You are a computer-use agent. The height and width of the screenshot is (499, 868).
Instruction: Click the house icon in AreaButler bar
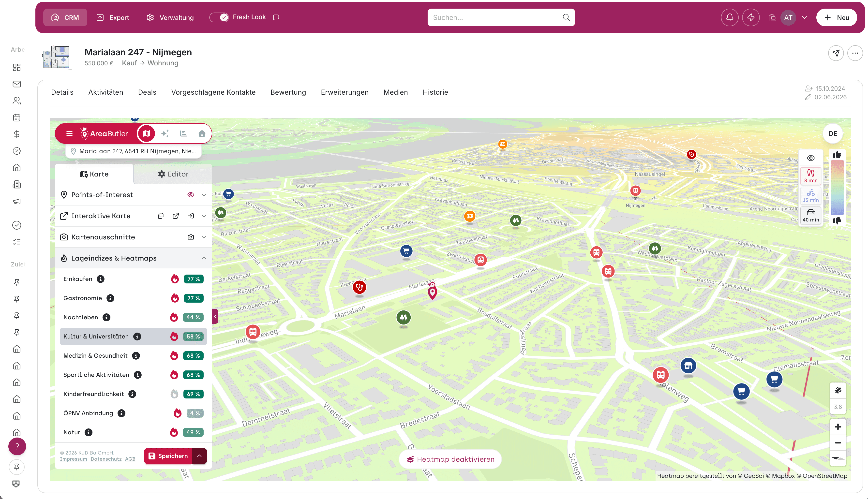click(x=202, y=134)
